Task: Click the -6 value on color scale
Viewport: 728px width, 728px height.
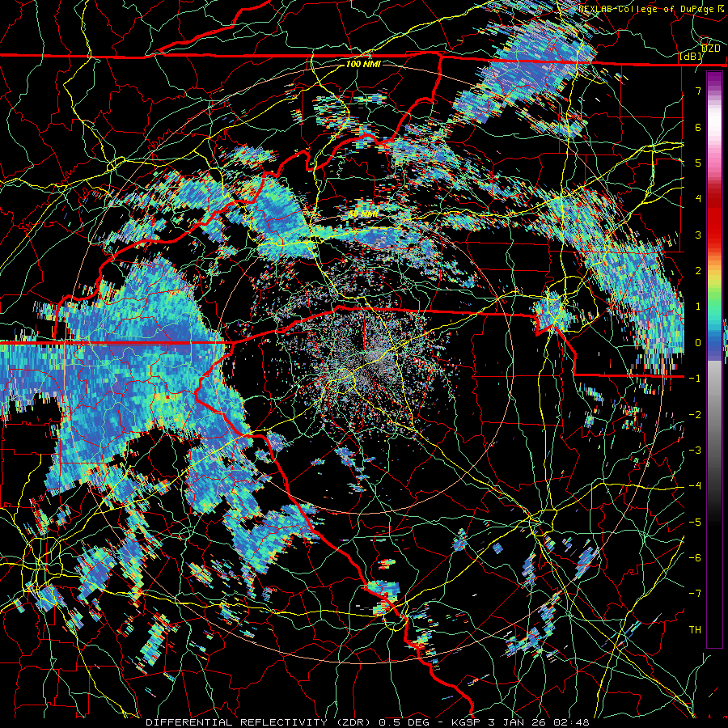Action: [x=694, y=558]
